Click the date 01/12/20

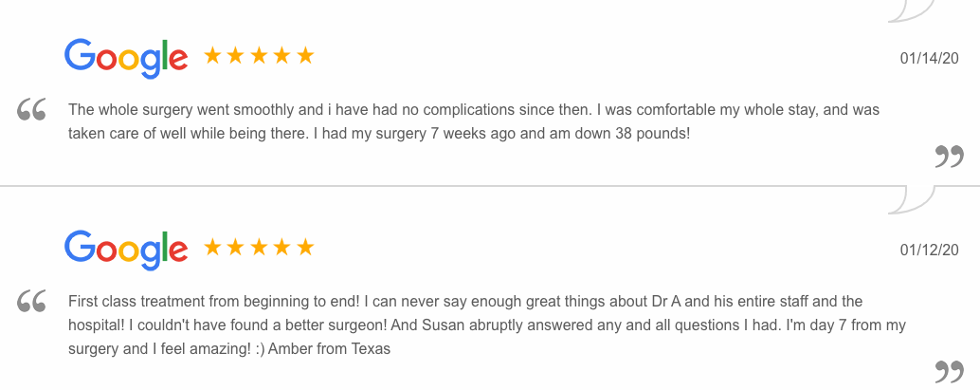[x=930, y=251]
